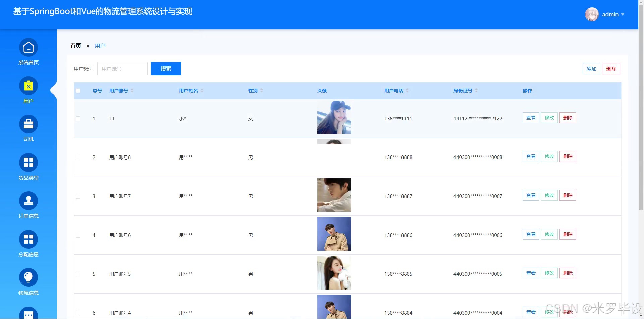
Task: Open the 分配信息 grid icon in sidebar
Action: pyautogui.click(x=29, y=240)
